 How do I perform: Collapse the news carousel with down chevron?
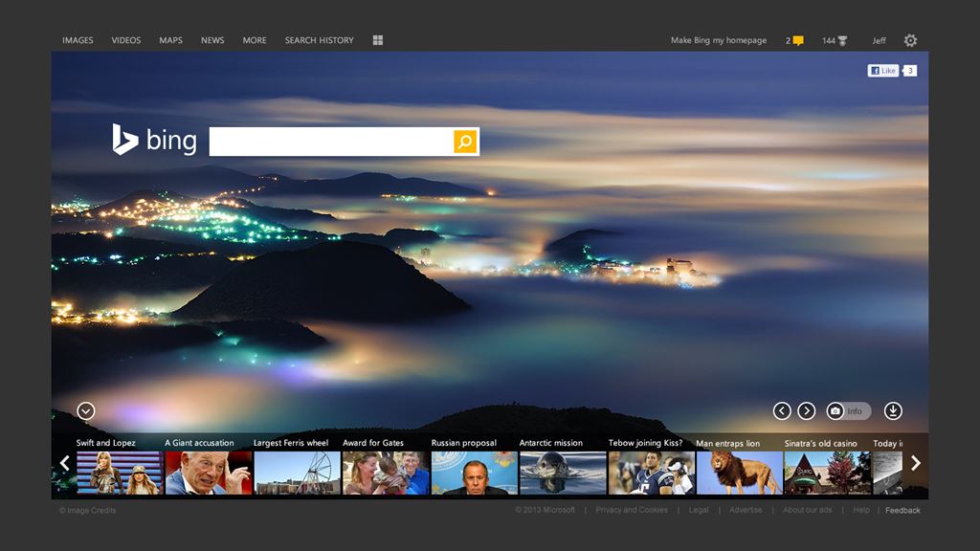(x=86, y=410)
